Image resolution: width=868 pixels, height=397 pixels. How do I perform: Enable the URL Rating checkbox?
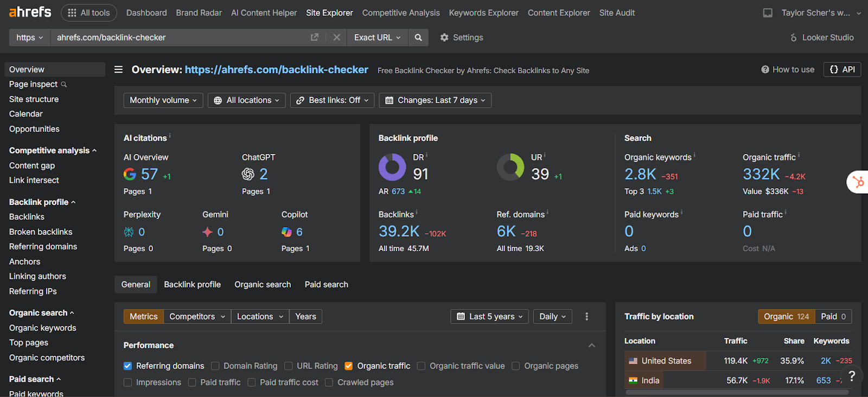coord(289,366)
